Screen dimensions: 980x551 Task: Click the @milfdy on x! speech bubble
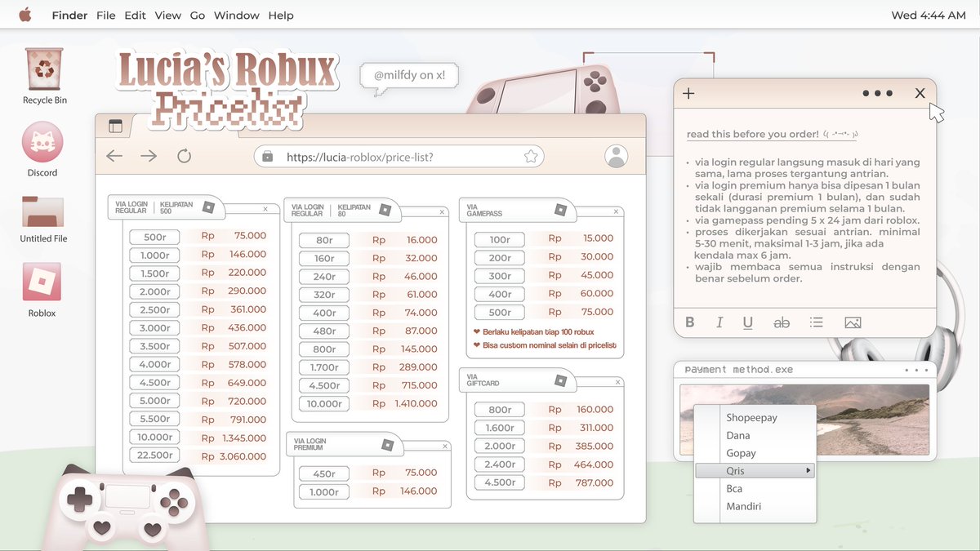tap(409, 76)
